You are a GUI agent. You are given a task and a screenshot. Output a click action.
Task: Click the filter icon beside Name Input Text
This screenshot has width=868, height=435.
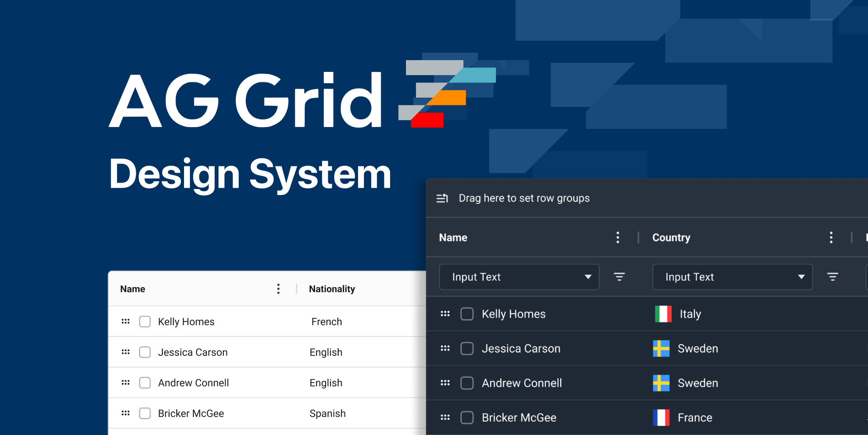[619, 277]
